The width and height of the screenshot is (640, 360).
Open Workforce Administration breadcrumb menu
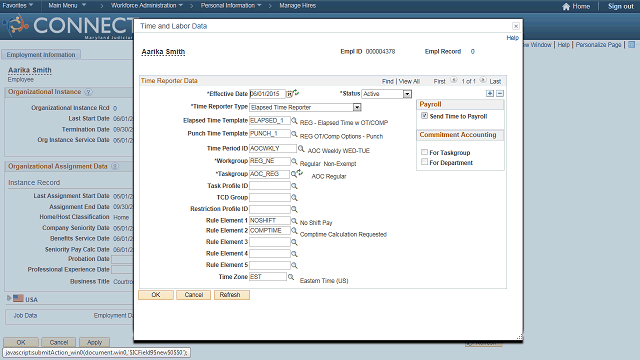coord(147,6)
